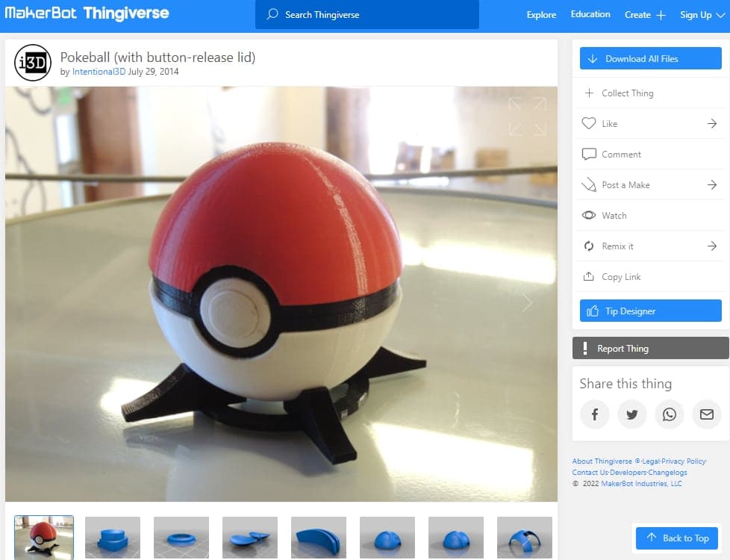730x560 pixels.
Task: Open the Sign Up dropdown chevron
Action: pyautogui.click(x=720, y=16)
